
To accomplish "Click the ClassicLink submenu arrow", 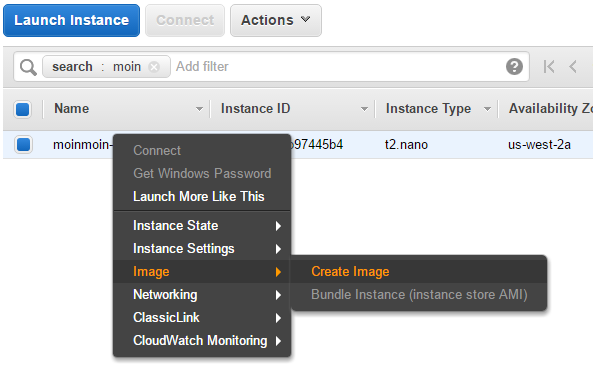I will pos(278,318).
